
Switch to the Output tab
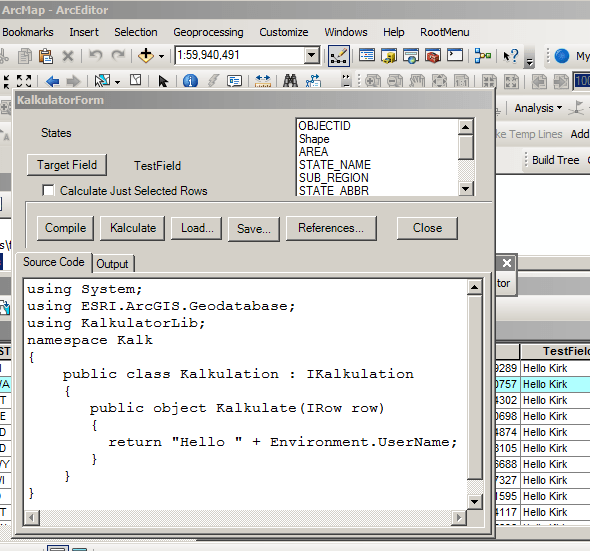point(113,264)
